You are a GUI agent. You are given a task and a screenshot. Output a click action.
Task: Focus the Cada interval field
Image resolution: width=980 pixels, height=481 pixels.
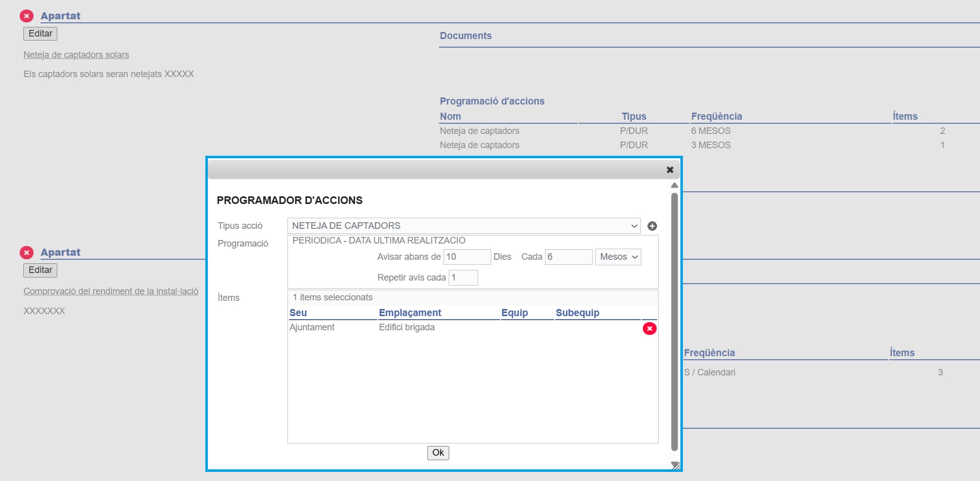[x=569, y=257]
